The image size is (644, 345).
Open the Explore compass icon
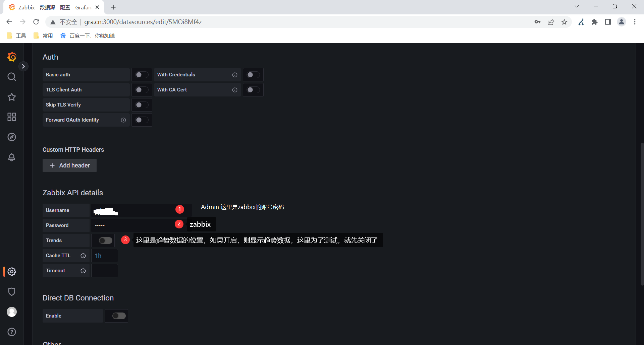[12, 137]
